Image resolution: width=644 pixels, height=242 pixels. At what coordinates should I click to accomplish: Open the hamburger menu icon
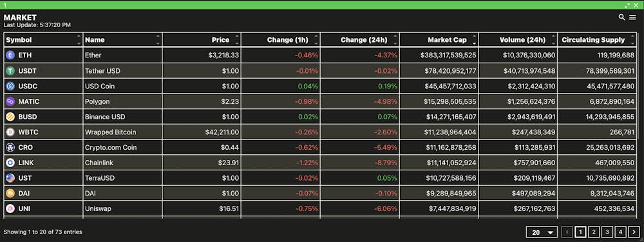click(x=632, y=17)
